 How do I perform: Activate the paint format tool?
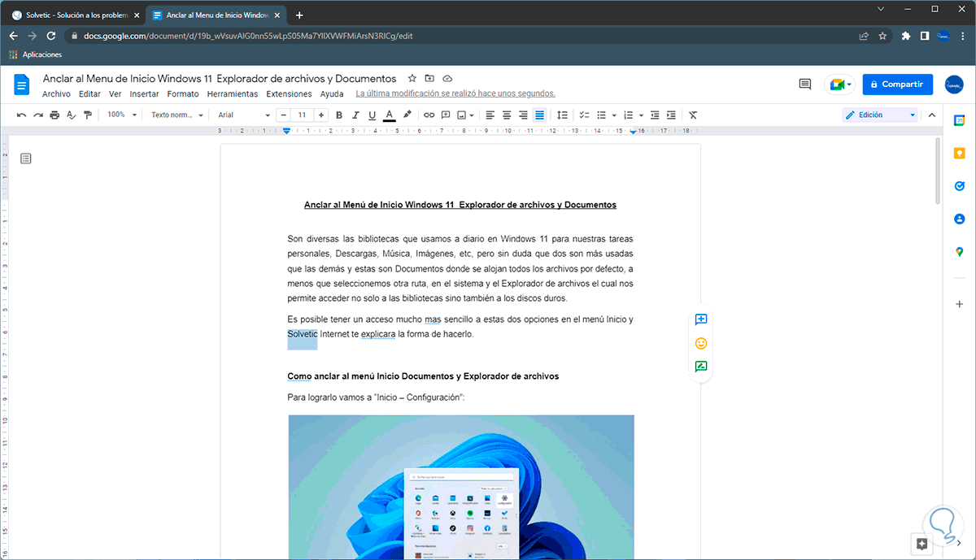[x=87, y=115]
